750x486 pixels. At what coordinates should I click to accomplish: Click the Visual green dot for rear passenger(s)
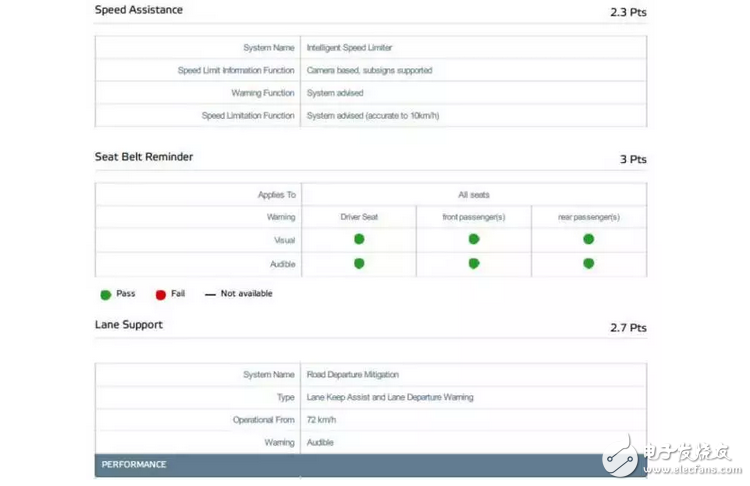(589, 239)
